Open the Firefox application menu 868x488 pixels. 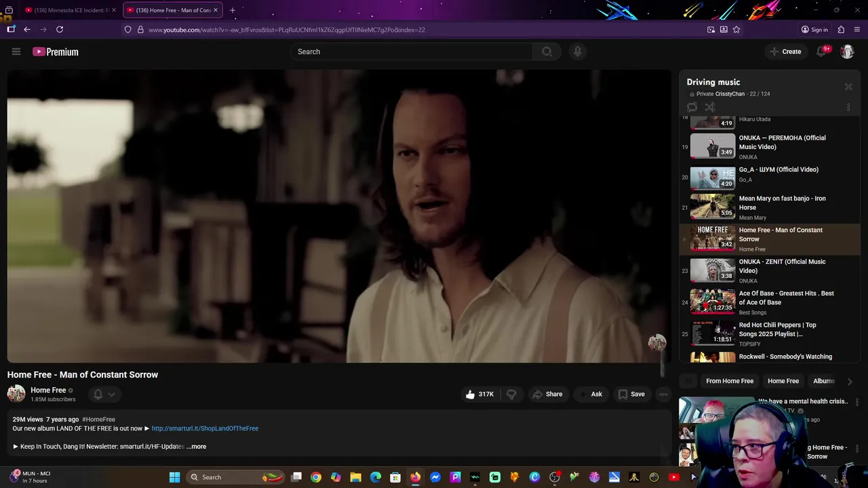[x=857, y=29]
